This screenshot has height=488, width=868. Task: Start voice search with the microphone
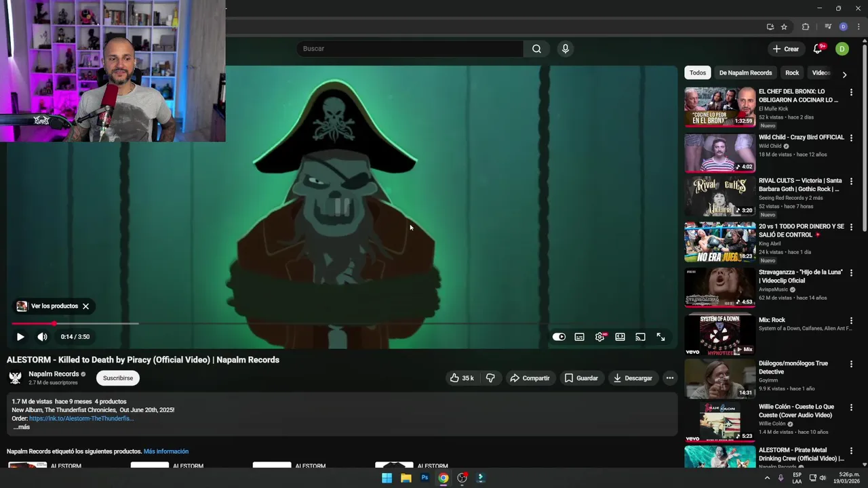click(x=565, y=49)
